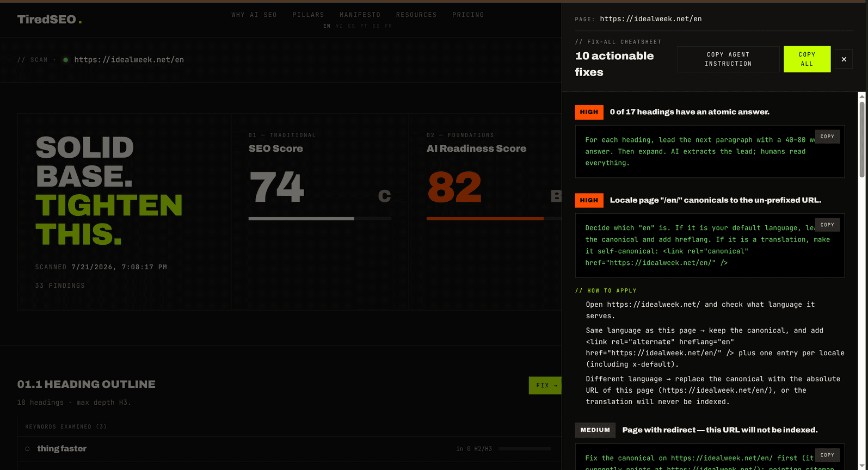Click 'Page with redirect' finding heading
Viewport: 868px width, 470px height.
[x=720, y=430]
